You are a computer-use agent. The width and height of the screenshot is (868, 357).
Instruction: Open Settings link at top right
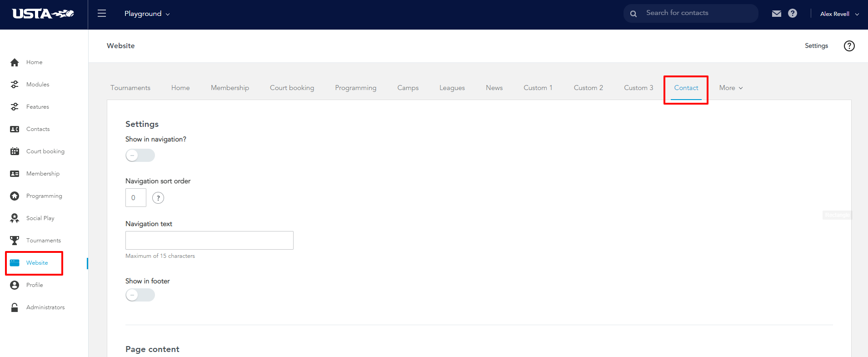(x=816, y=46)
